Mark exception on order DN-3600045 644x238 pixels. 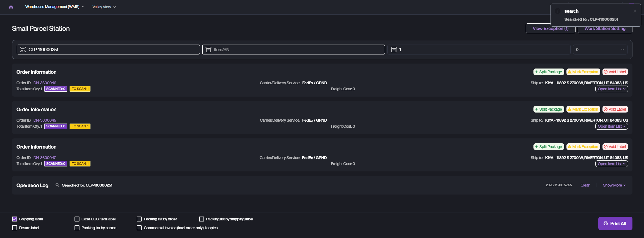click(583, 109)
